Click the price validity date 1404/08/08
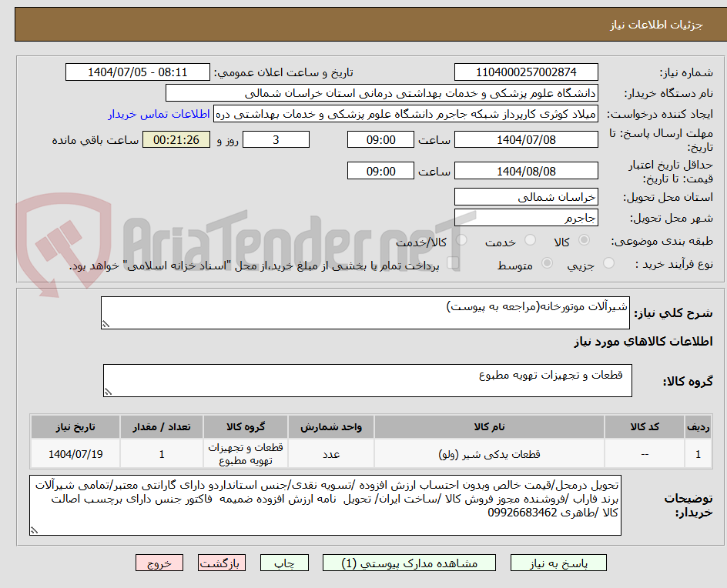The width and height of the screenshot is (727, 588). 526,171
